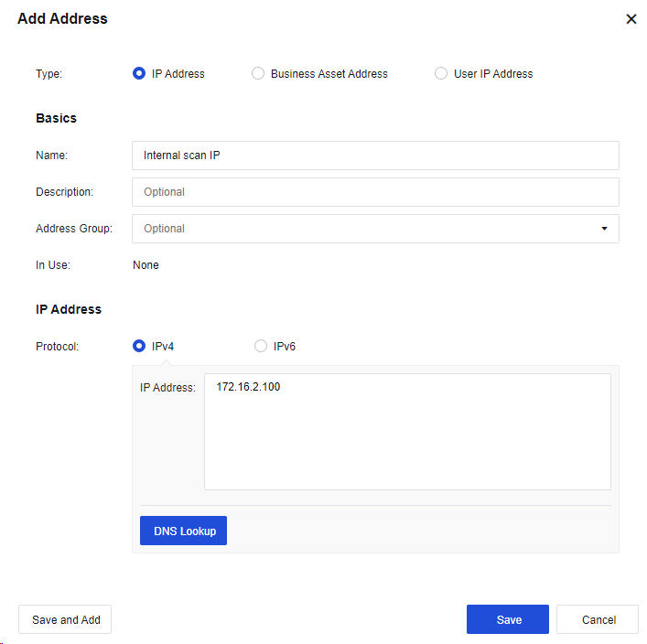Viewport: 647px width, 644px height.
Task: Click the Address Group field label
Action: click(x=73, y=229)
